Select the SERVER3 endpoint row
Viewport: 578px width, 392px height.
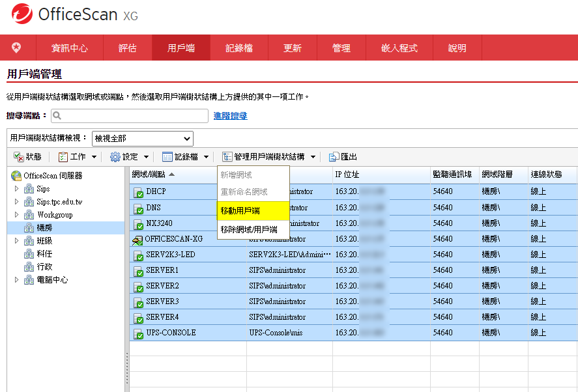coord(354,301)
